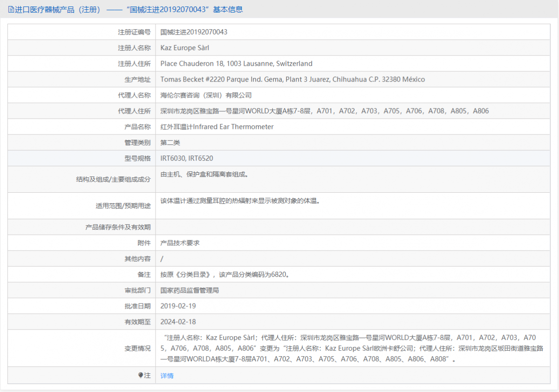The width and height of the screenshot is (559, 392).
Task: Click the 其他内容 label
Action: coord(137,259)
